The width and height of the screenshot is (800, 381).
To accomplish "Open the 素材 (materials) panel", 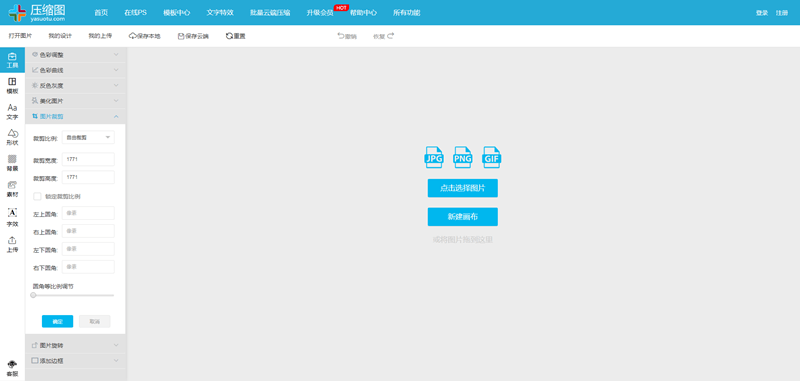I will (12, 189).
